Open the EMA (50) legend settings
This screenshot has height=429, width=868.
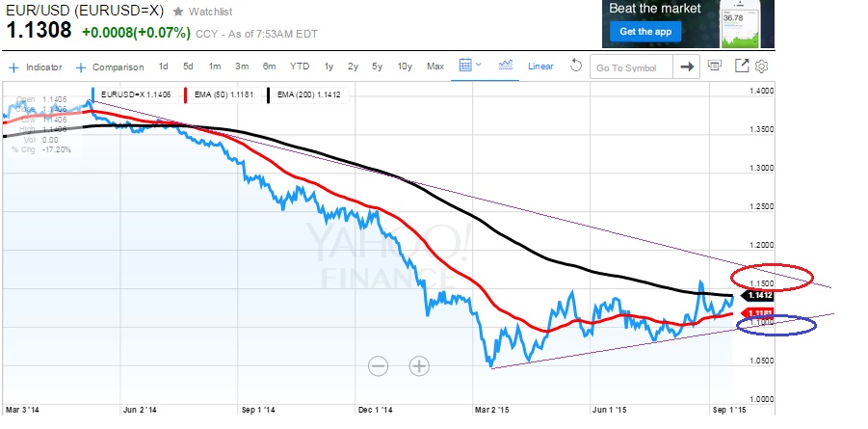218,93
